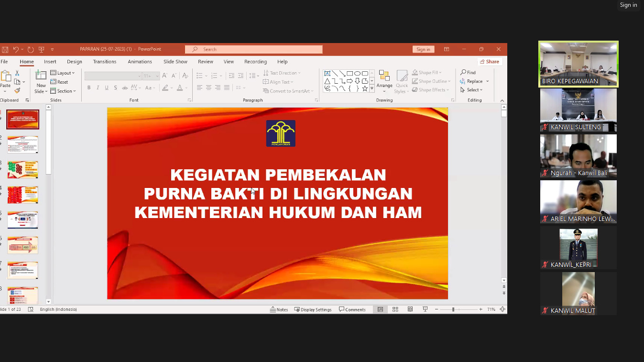Click the Replace icon in Editing group

point(462,81)
